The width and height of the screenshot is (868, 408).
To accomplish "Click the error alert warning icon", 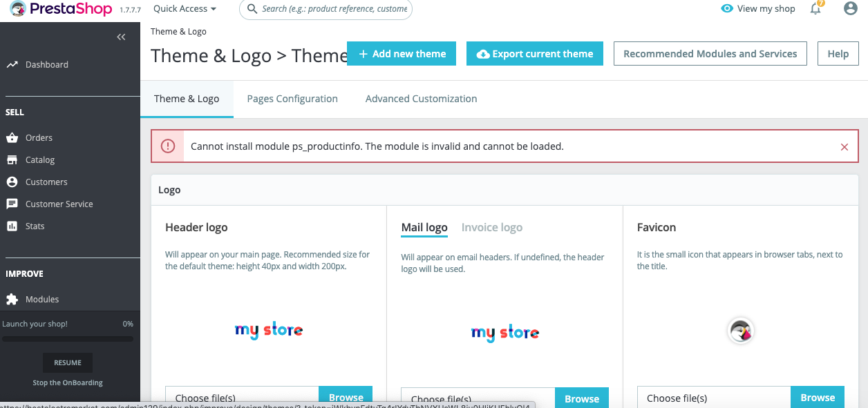I will coord(168,146).
